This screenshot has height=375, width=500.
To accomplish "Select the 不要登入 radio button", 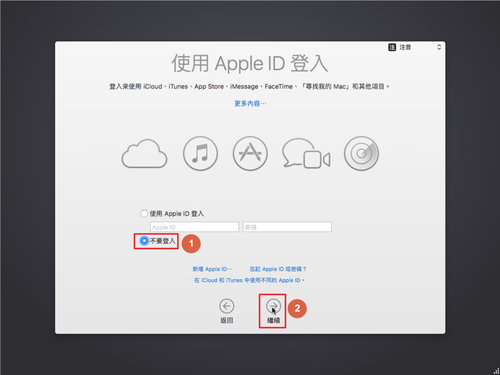I will point(144,240).
